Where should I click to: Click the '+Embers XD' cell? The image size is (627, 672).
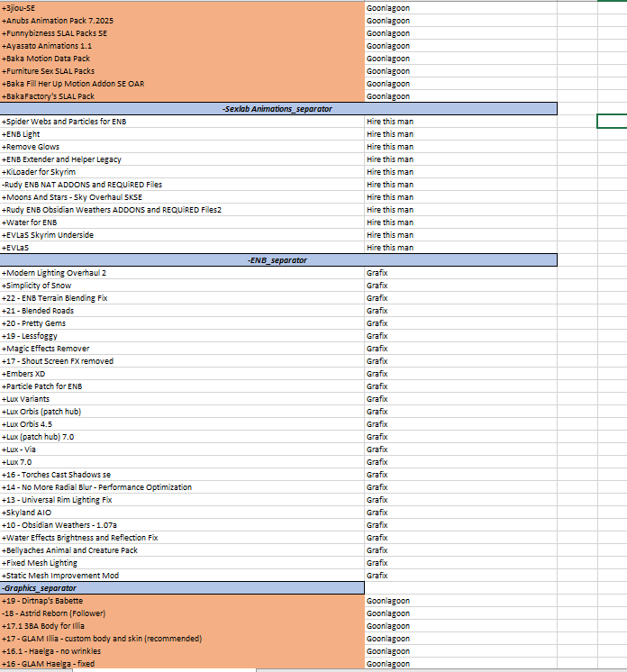(x=182, y=374)
